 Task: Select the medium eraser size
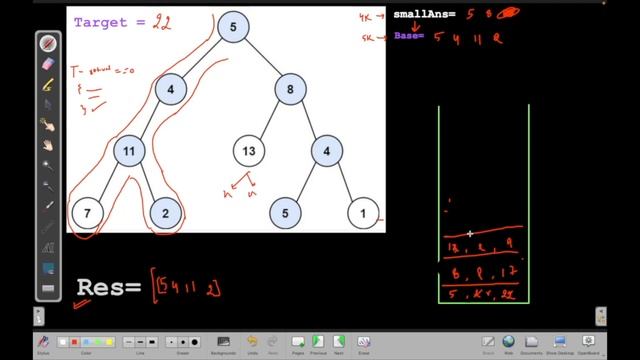[183, 342]
